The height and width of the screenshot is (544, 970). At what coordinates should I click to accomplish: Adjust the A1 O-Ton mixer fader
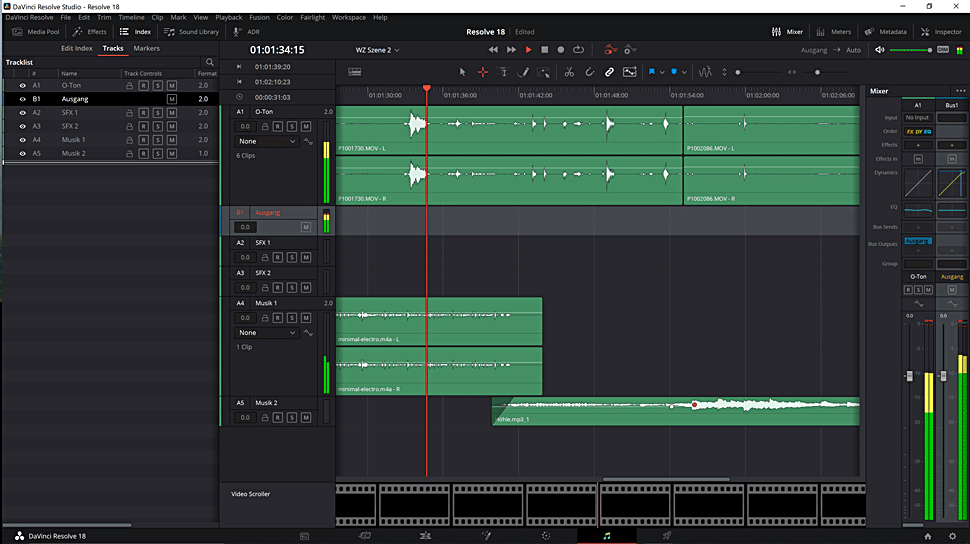[x=909, y=376]
